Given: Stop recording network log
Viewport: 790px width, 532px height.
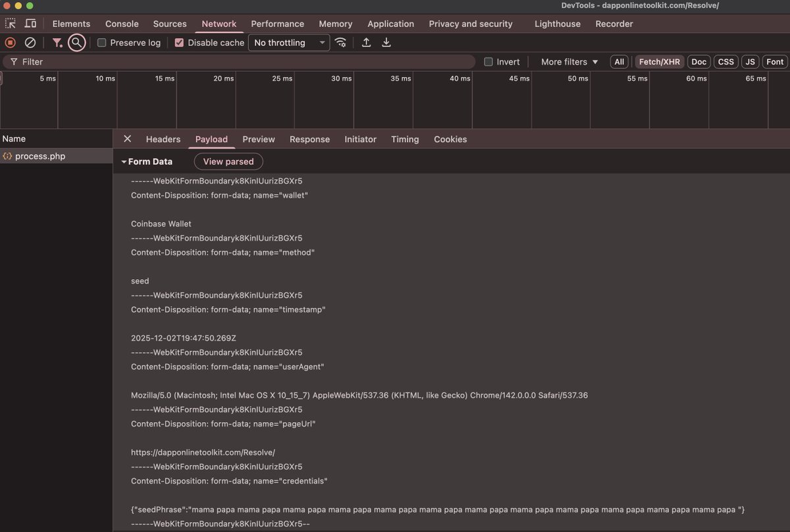Looking at the screenshot, I should click(x=11, y=43).
